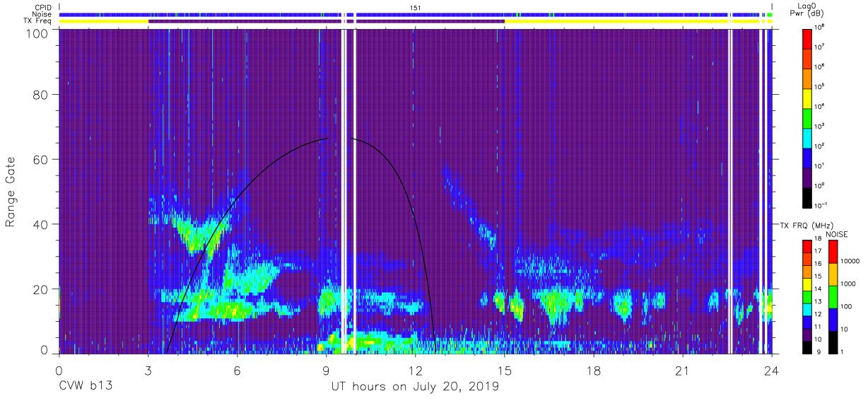868x401 pixels.
Task: Click the yellow TX Freq strip segment at plot start
Action: pyautogui.click(x=104, y=21)
